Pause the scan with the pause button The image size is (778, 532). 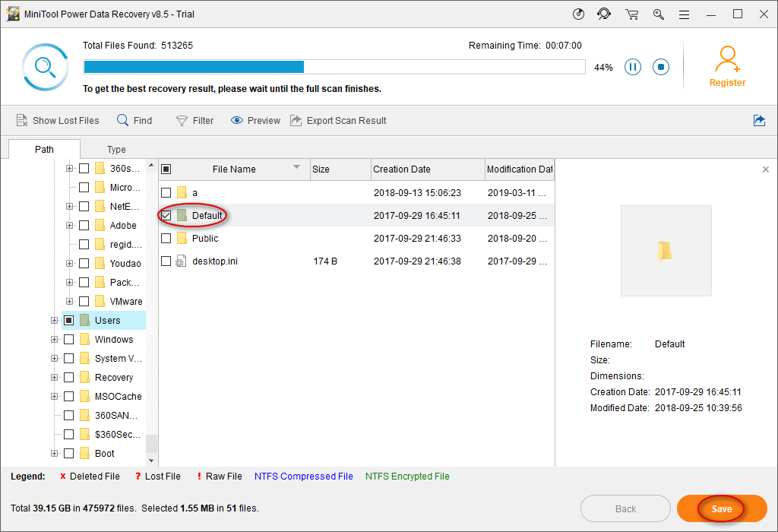click(x=633, y=67)
